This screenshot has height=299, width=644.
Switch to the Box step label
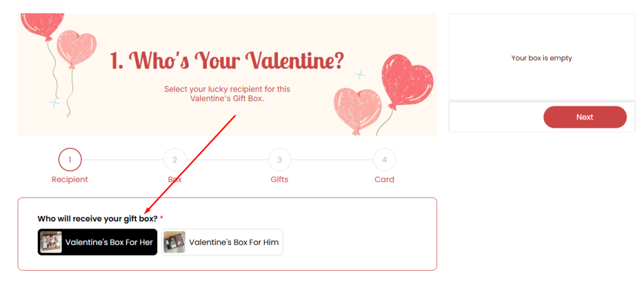(175, 179)
